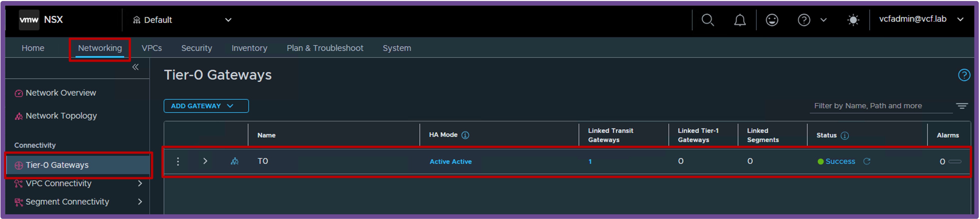The image size is (980, 219).
Task: Open Plan & Troubleshoot tab
Action: pos(325,48)
